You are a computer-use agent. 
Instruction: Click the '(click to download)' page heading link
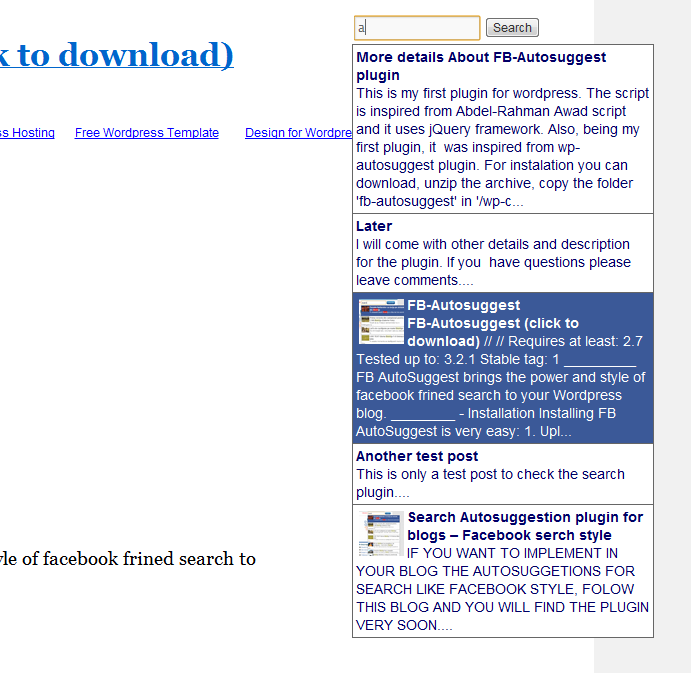[117, 55]
